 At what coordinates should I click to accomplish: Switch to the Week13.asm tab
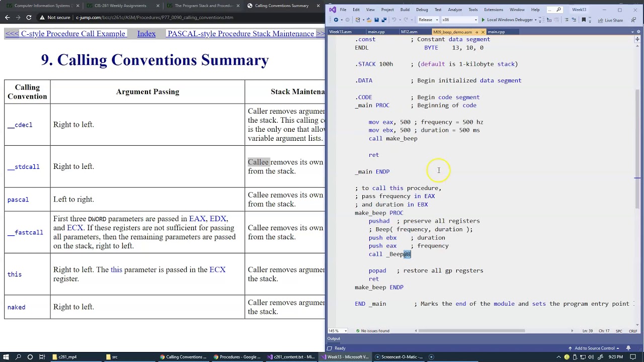tap(340, 32)
